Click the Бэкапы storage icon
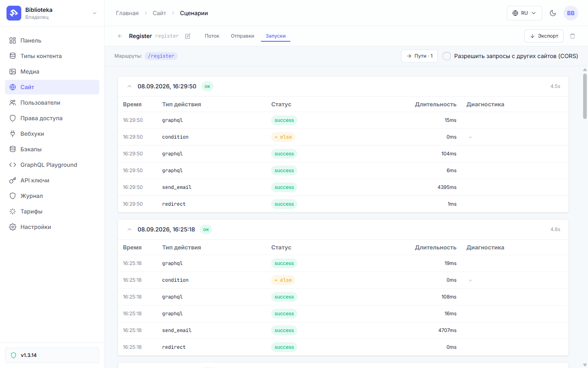 coord(13,149)
